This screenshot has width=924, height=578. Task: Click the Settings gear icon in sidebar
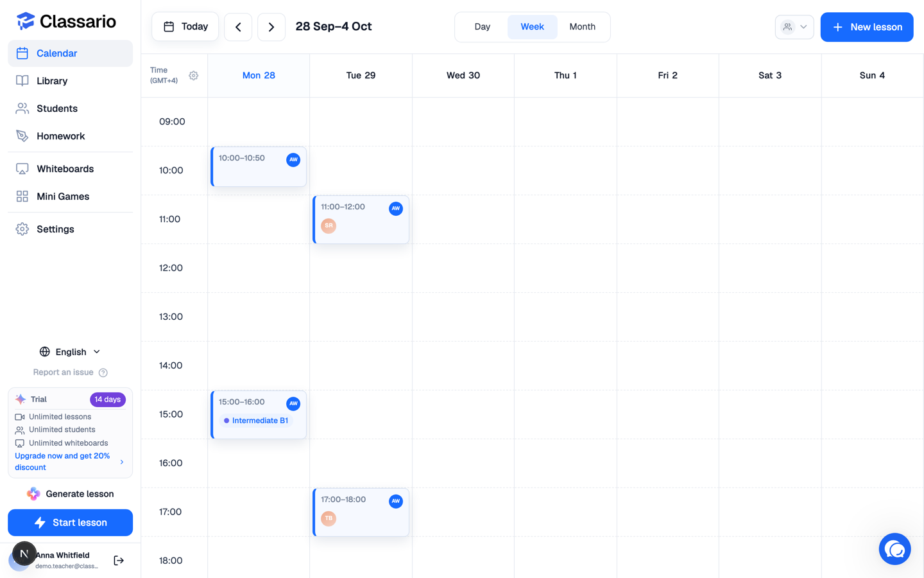point(22,229)
